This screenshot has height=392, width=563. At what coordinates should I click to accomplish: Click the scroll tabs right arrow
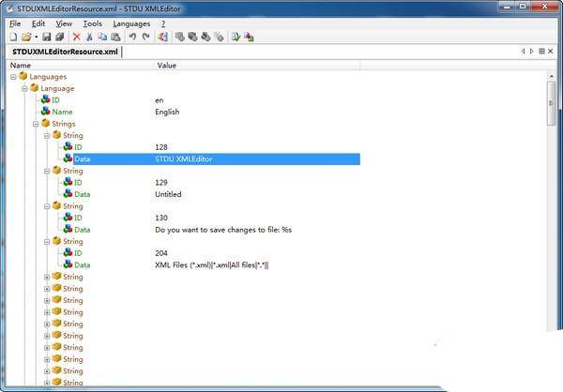532,52
